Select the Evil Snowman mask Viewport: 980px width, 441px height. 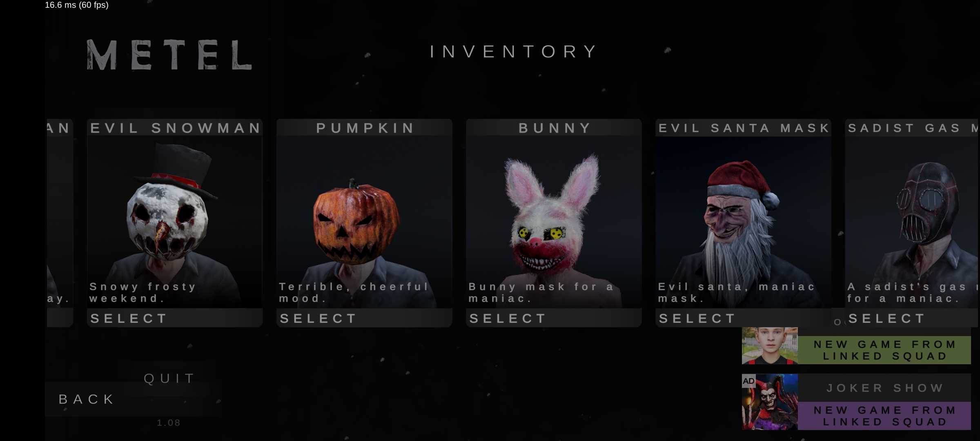[x=175, y=318]
